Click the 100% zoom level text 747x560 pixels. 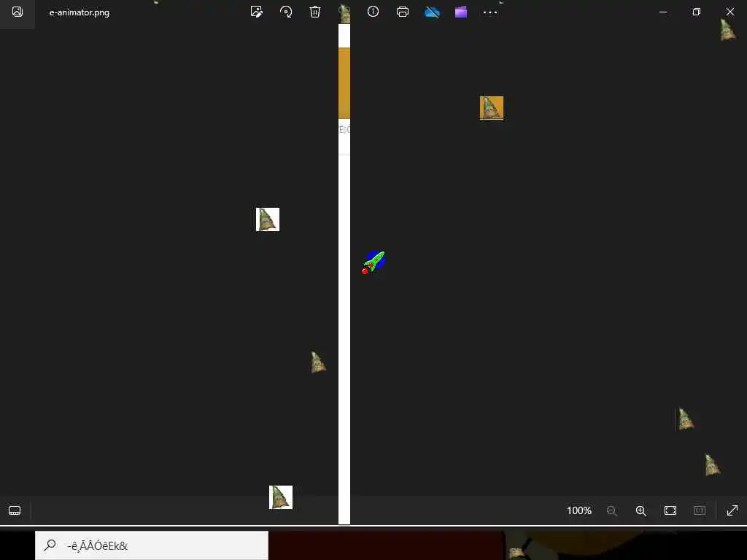[578, 510]
